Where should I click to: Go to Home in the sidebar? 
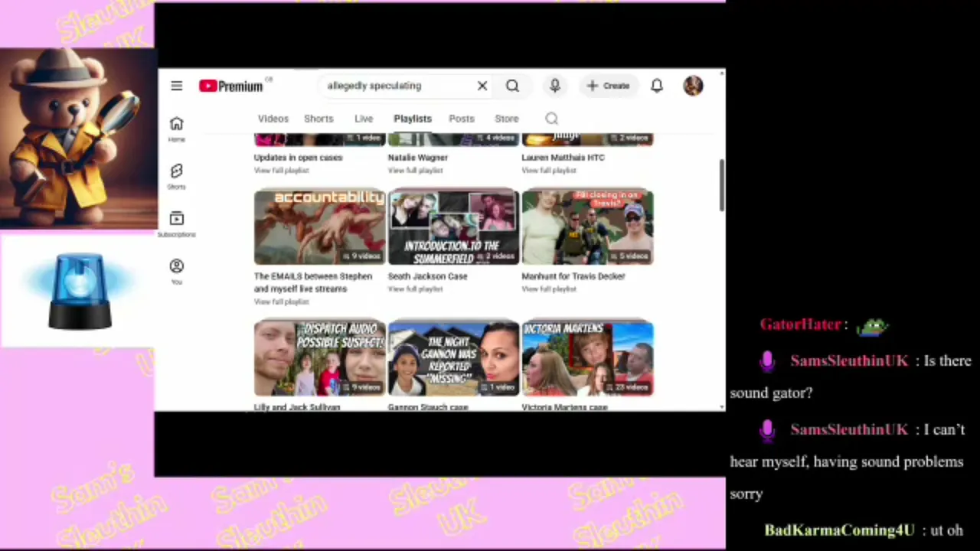pyautogui.click(x=177, y=129)
